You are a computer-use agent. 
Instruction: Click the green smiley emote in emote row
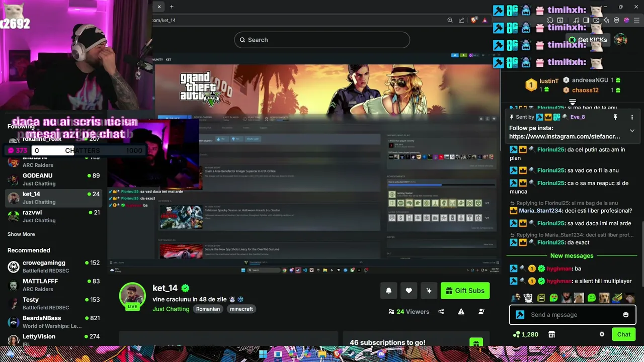(591, 298)
